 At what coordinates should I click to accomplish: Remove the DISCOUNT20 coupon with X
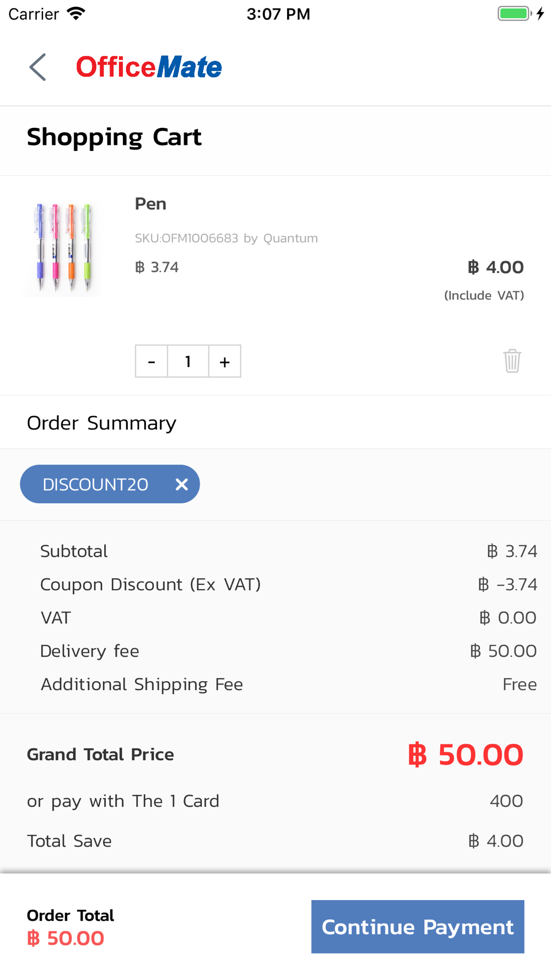[181, 484]
